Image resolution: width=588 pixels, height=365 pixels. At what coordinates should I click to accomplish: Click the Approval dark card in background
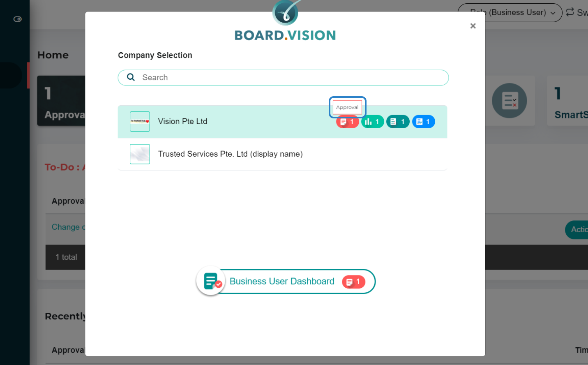pyautogui.click(x=61, y=101)
